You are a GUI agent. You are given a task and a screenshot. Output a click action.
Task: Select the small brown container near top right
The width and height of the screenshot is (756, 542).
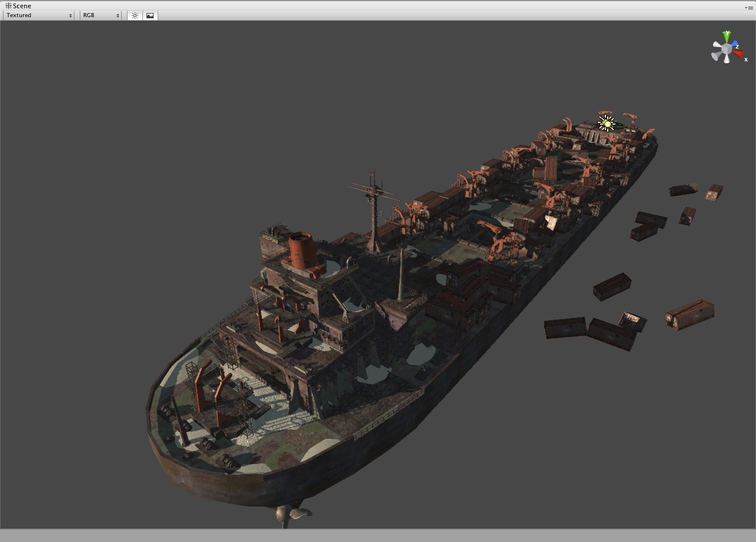[x=714, y=193]
